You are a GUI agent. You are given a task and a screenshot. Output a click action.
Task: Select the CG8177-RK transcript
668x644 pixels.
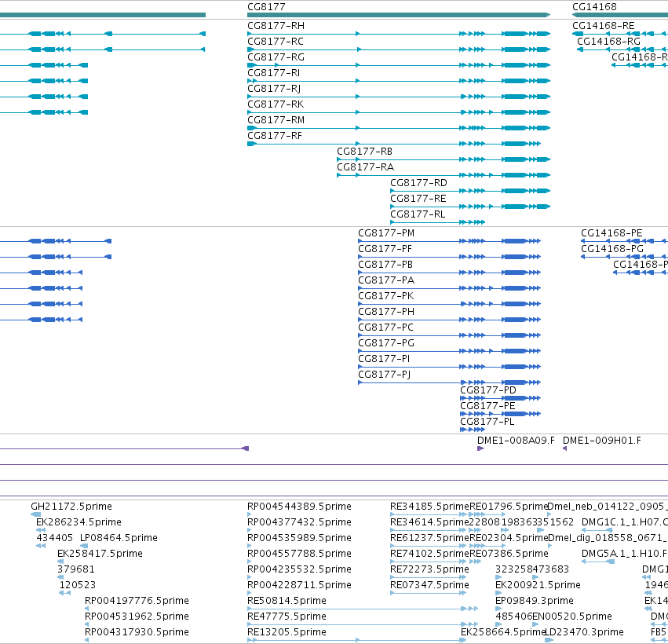tap(276, 104)
